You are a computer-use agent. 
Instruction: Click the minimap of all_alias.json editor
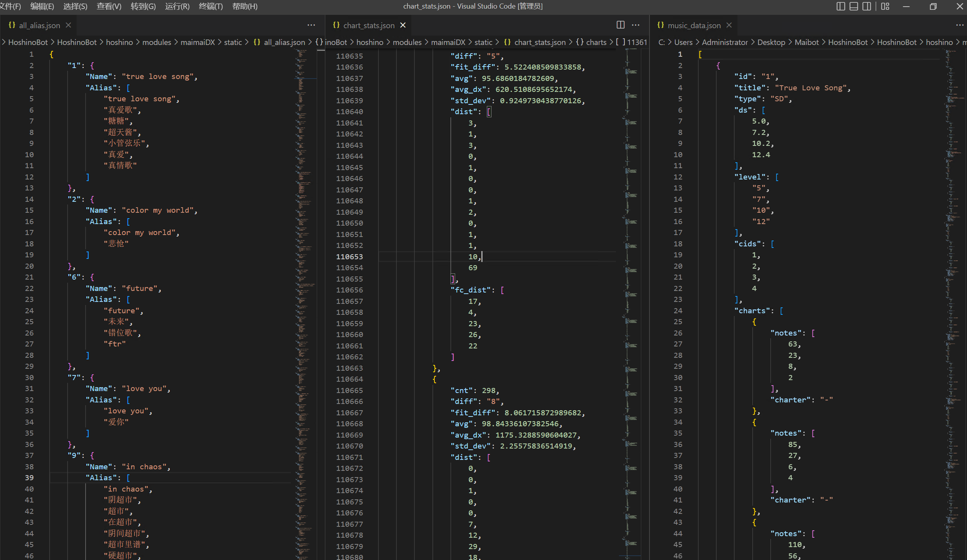click(x=305, y=304)
